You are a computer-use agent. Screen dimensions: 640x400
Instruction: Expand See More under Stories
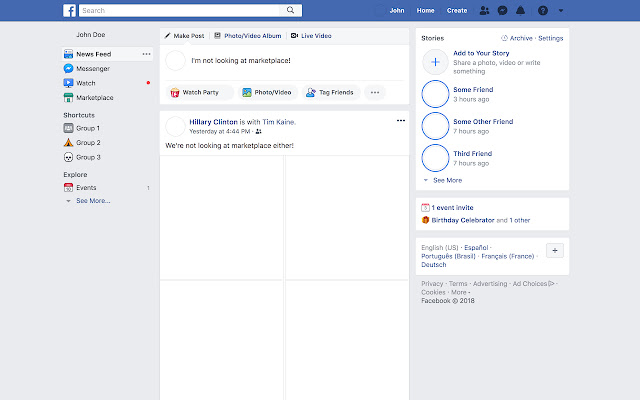(x=447, y=180)
